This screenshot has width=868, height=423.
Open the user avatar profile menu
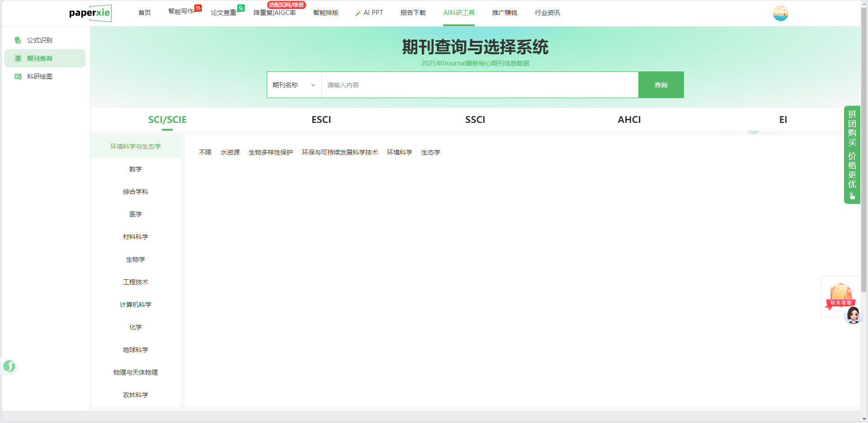pos(780,13)
